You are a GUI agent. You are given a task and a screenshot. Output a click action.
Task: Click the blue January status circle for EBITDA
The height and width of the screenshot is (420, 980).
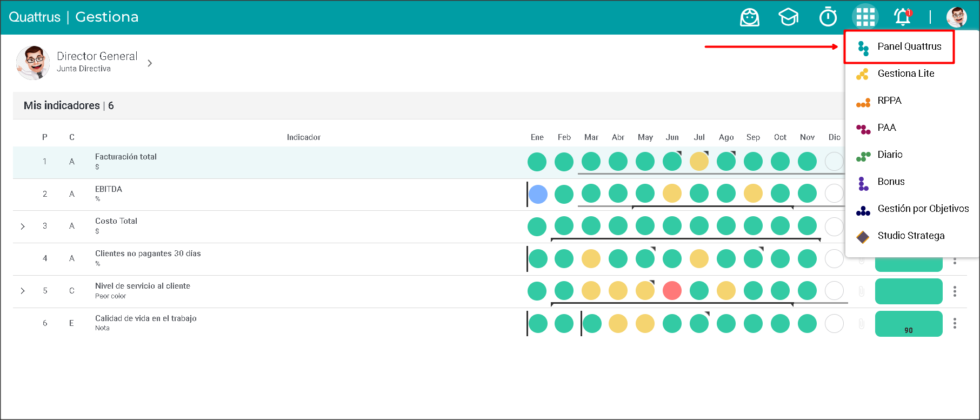[538, 194]
